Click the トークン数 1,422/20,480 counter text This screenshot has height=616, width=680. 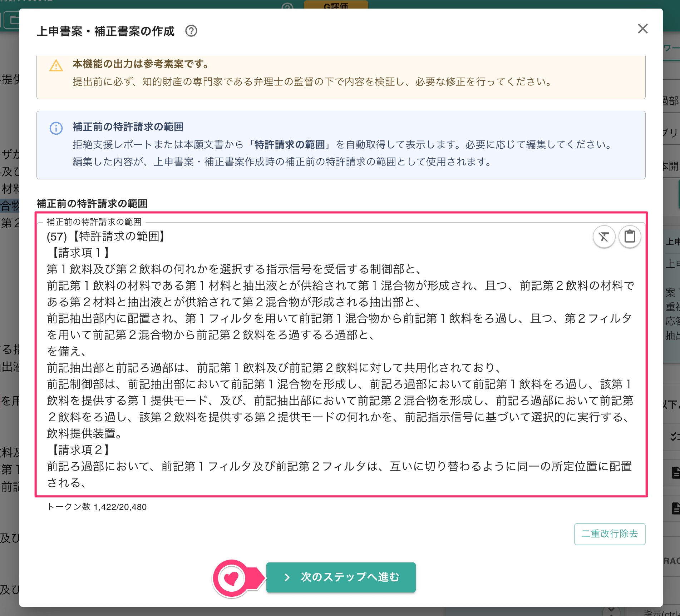pyautogui.click(x=97, y=507)
